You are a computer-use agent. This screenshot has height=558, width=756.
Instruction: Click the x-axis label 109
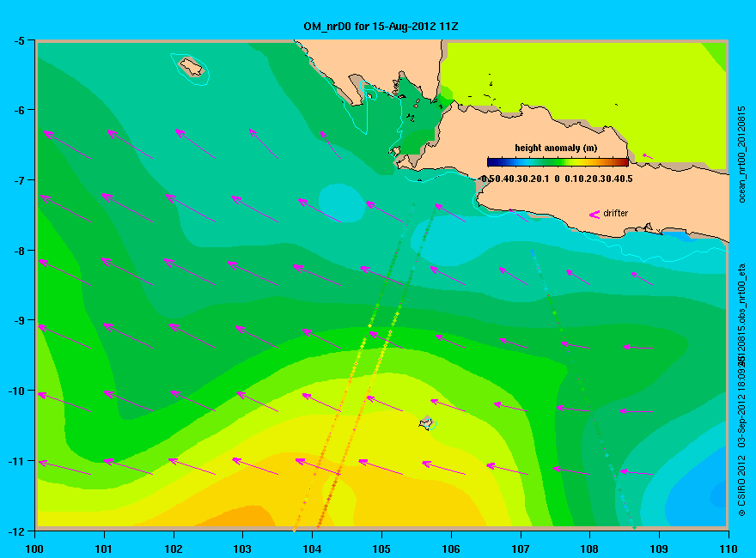tap(659, 549)
